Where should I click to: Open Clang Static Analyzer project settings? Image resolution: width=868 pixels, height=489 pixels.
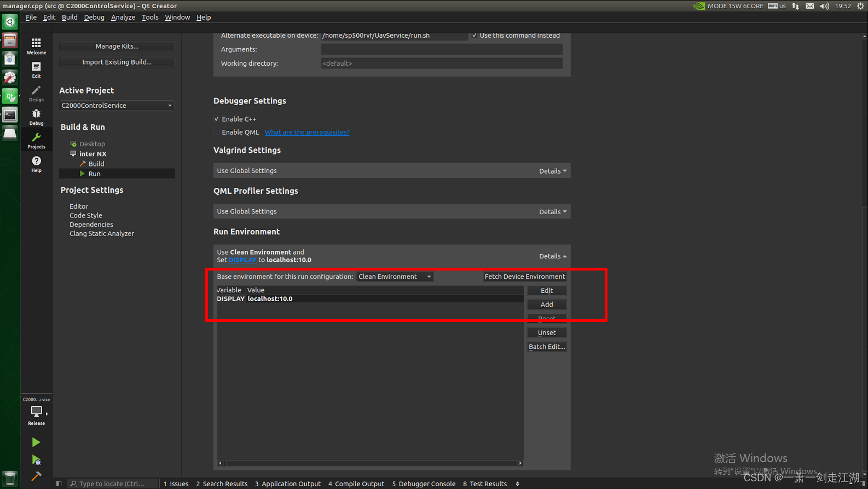102,233
